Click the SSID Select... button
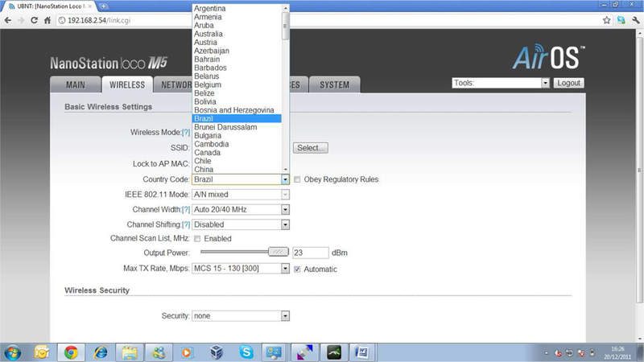 [x=311, y=148]
